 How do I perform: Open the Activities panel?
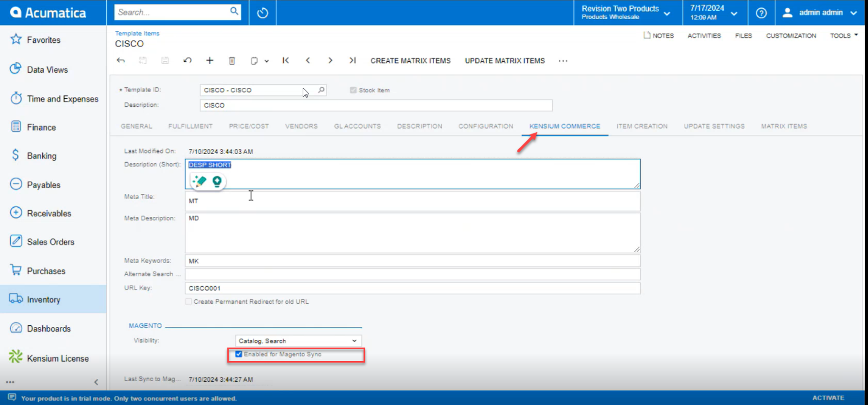(704, 36)
